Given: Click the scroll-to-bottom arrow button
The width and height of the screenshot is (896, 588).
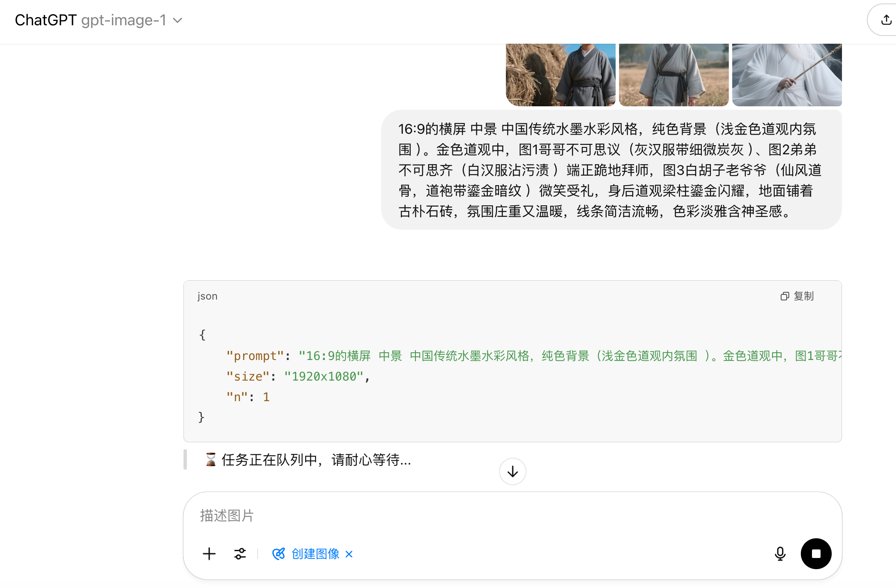Looking at the screenshot, I should tap(513, 471).
